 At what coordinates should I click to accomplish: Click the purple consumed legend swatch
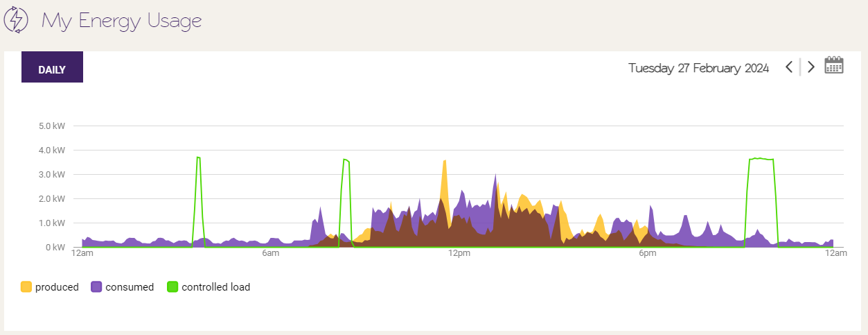click(96, 287)
